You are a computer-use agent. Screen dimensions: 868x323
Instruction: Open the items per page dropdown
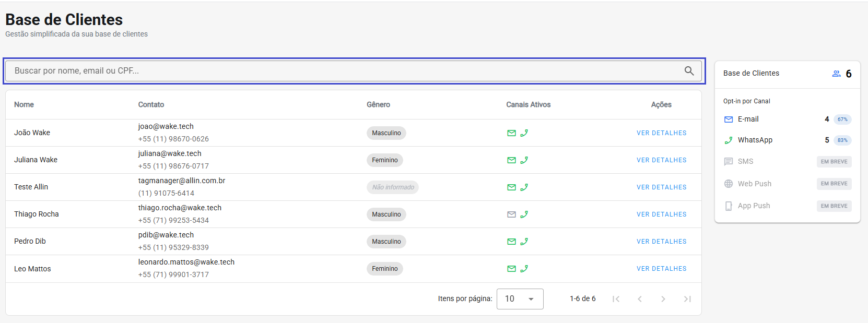tap(520, 299)
